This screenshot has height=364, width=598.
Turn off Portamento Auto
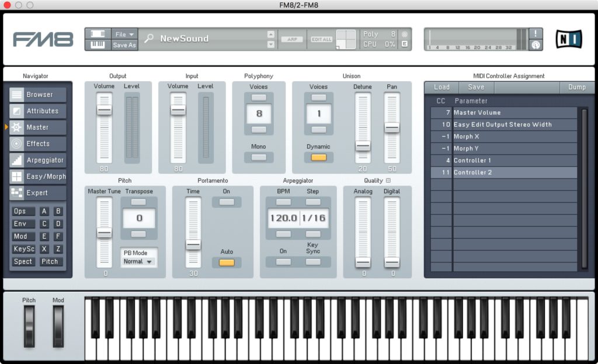(x=227, y=262)
